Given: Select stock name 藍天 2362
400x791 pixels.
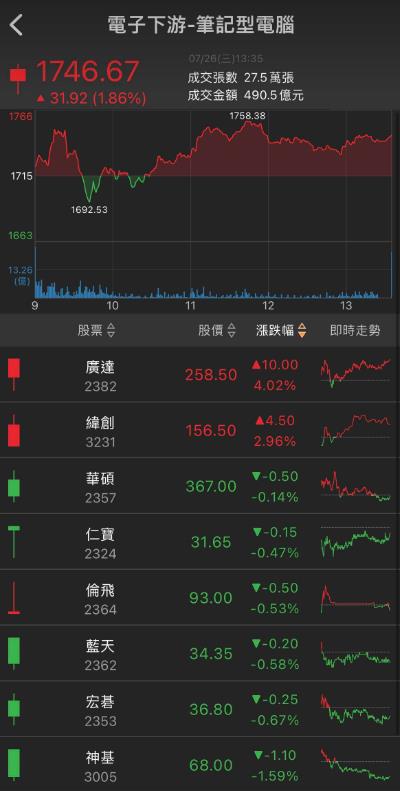Looking at the screenshot, I should 100,655.
